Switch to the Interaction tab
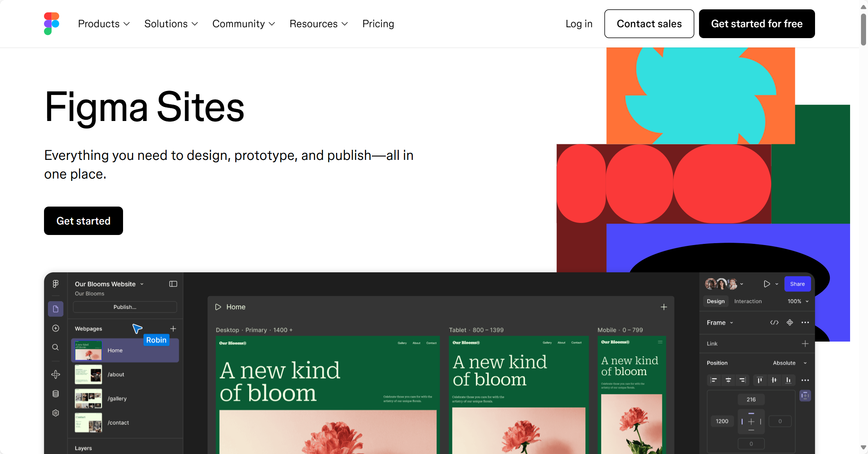This screenshot has height=454, width=868. (x=748, y=301)
